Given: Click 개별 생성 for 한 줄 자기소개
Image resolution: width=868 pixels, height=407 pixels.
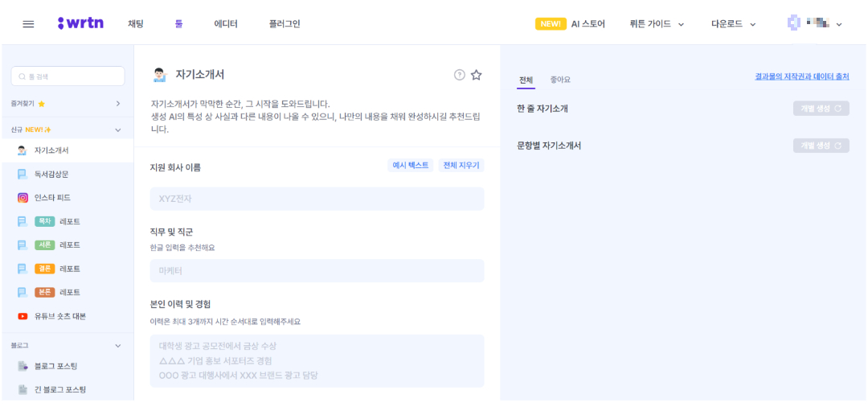Looking at the screenshot, I should 821,109.
